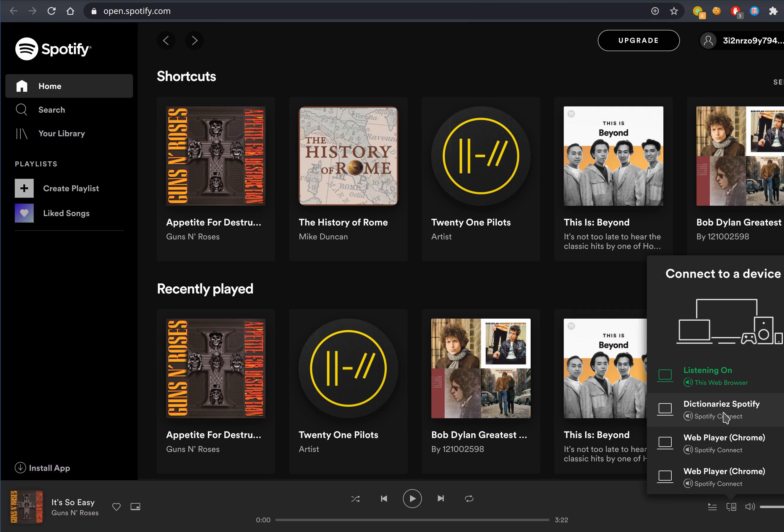This screenshot has height=532, width=784.
Task: Click the Skip to next track icon
Action: [441, 498]
